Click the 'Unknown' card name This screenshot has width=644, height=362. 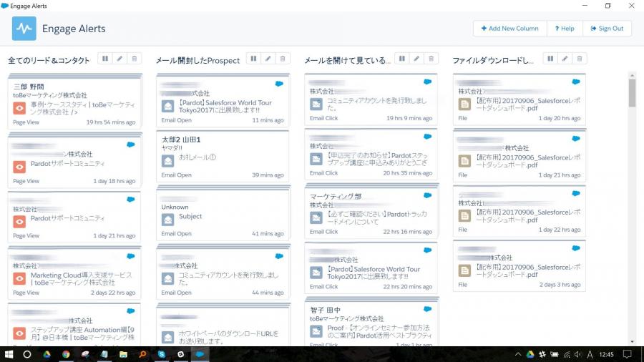175,207
